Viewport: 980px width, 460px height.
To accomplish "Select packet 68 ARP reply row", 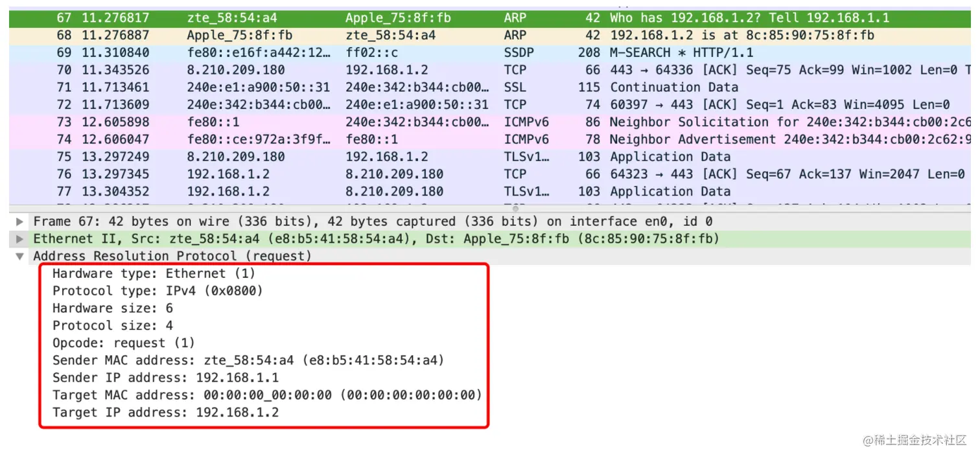I will pyautogui.click(x=490, y=36).
